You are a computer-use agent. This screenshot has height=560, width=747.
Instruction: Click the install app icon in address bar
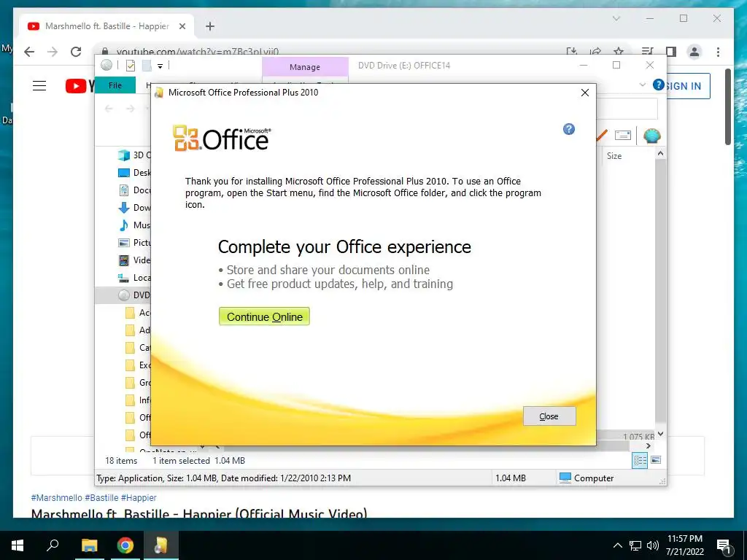(572, 52)
